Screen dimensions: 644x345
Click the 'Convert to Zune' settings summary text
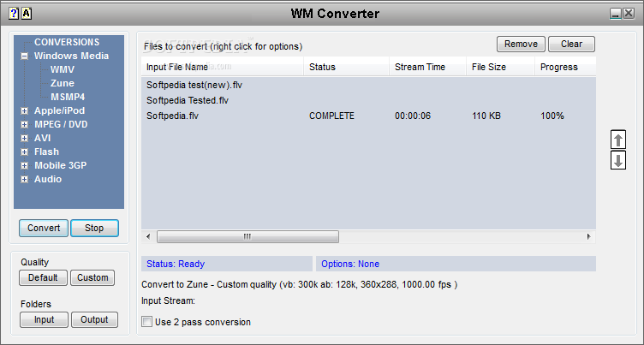point(299,284)
